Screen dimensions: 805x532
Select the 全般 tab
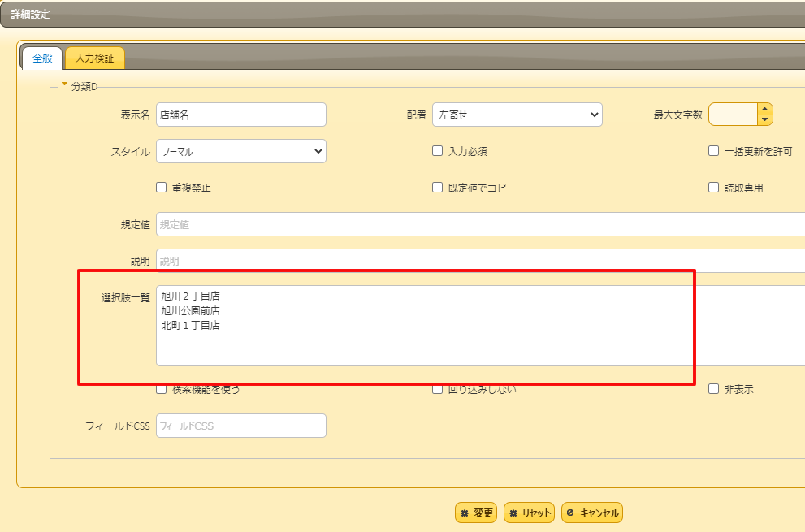pyautogui.click(x=41, y=58)
